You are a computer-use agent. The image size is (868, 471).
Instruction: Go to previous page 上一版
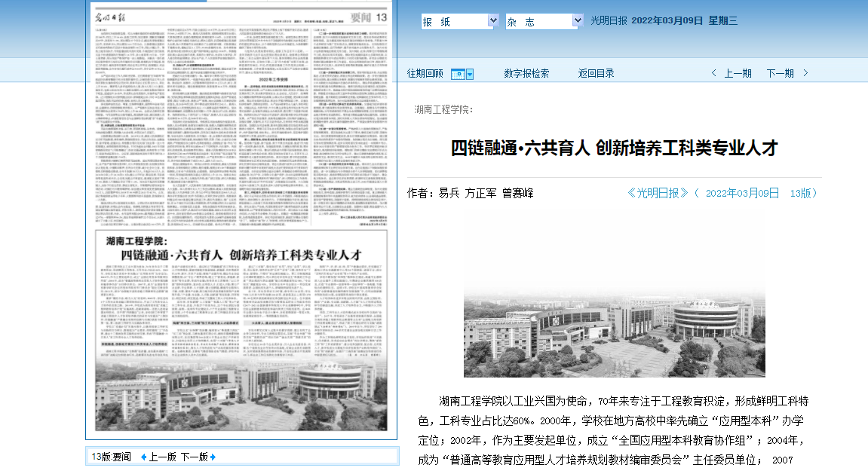pos(162,457)
